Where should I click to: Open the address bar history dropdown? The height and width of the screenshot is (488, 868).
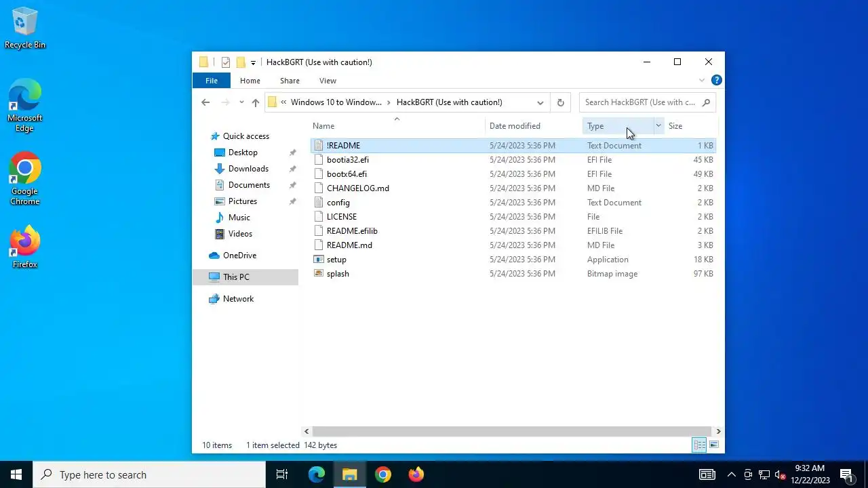click(x=540, y=102)
